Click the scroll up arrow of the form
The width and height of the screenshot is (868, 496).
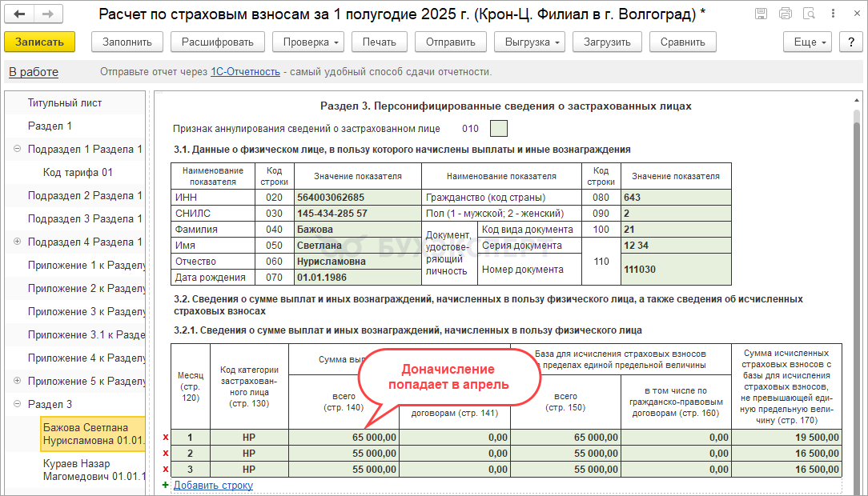(x=857, y=100)
